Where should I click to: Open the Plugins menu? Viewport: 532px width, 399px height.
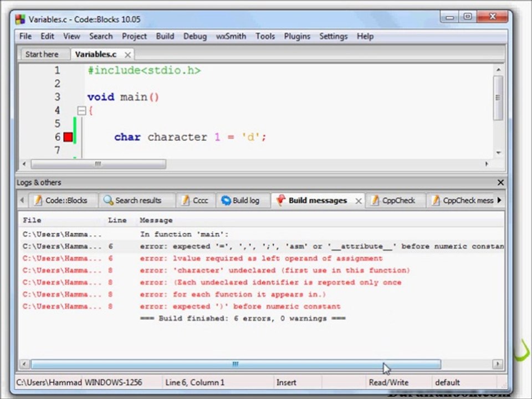tap(297, 37)
